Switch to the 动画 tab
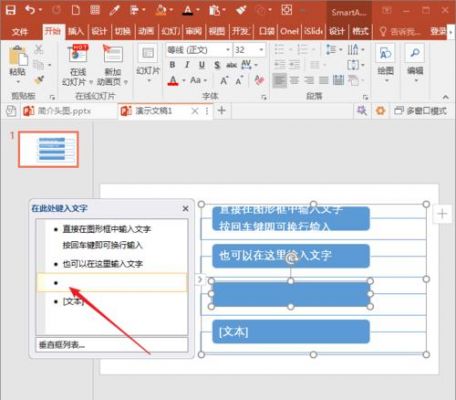The image size is (456, 400). point(146,31)
